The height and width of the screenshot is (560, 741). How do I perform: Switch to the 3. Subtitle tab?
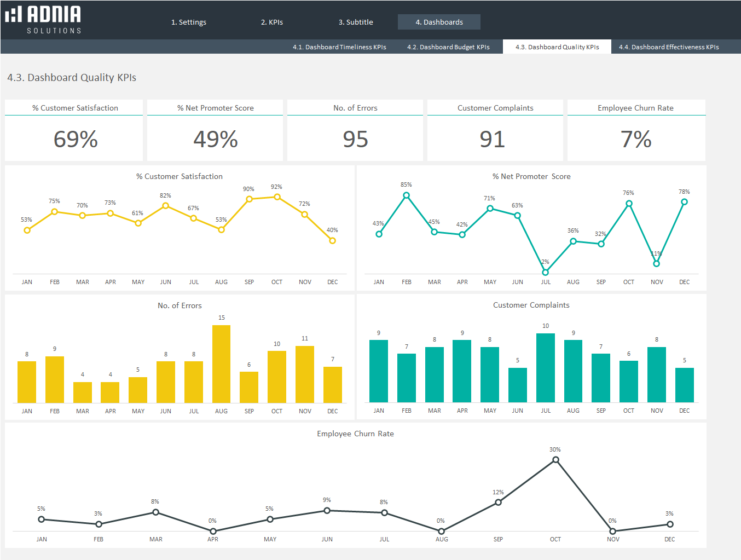(x=356, y=22)
